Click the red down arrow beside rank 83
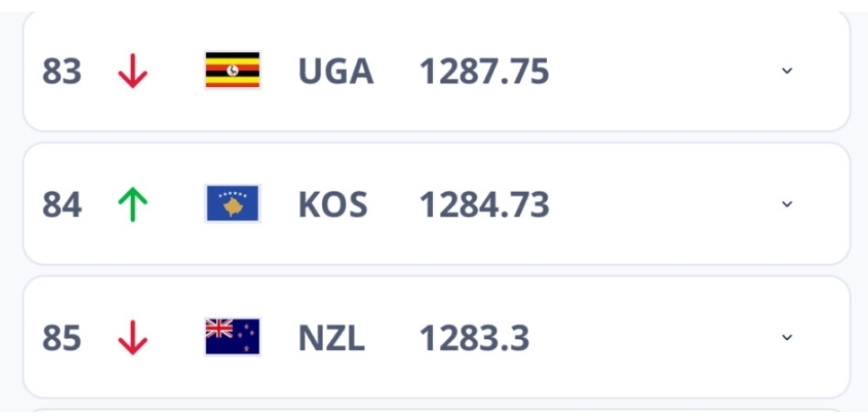The height and width of the screenshot is (419, 868). tap(132, 71)
